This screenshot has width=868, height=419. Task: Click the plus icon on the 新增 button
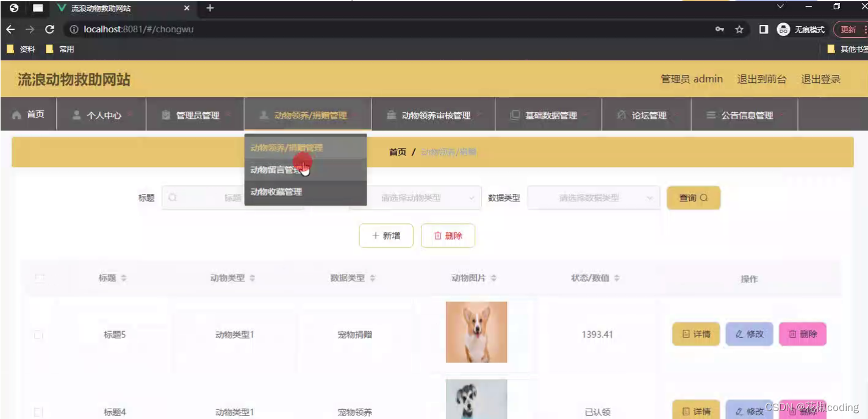376,235
